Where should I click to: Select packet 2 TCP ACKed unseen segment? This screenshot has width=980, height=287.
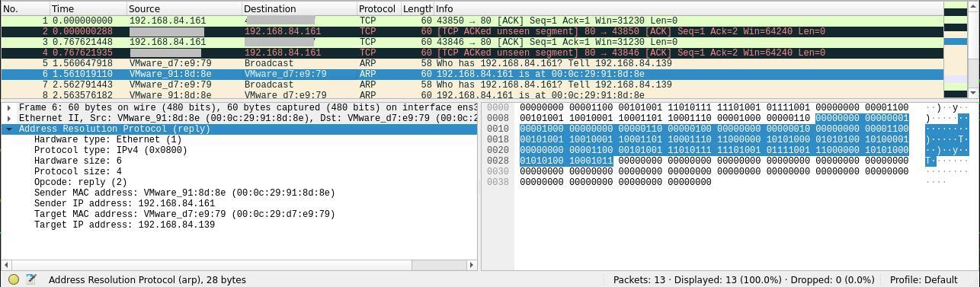coord(472,31)
